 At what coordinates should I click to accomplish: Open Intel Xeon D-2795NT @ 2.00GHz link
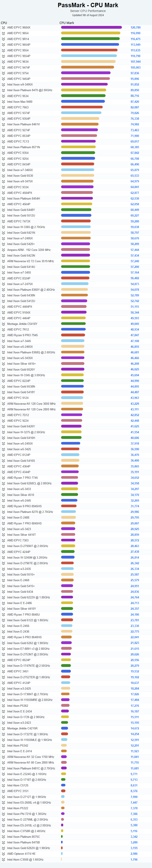pyautogui.click(x=28, y=546)
